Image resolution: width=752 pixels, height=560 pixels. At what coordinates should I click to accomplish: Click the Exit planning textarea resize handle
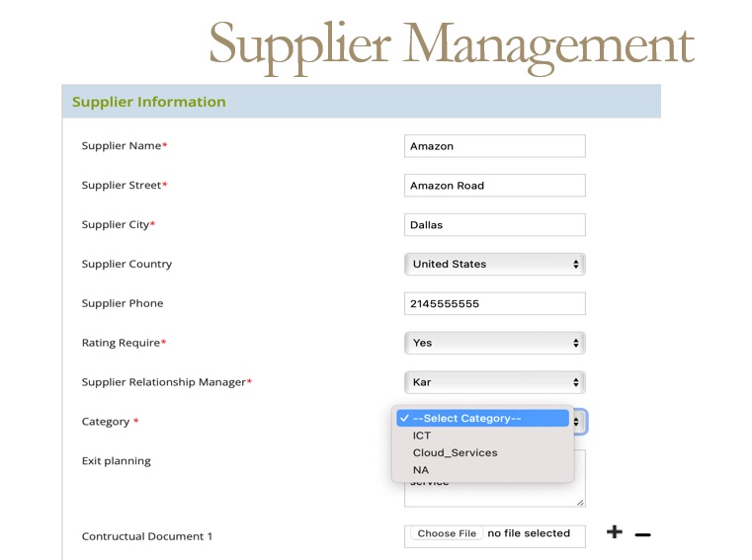tap(580, 503)
